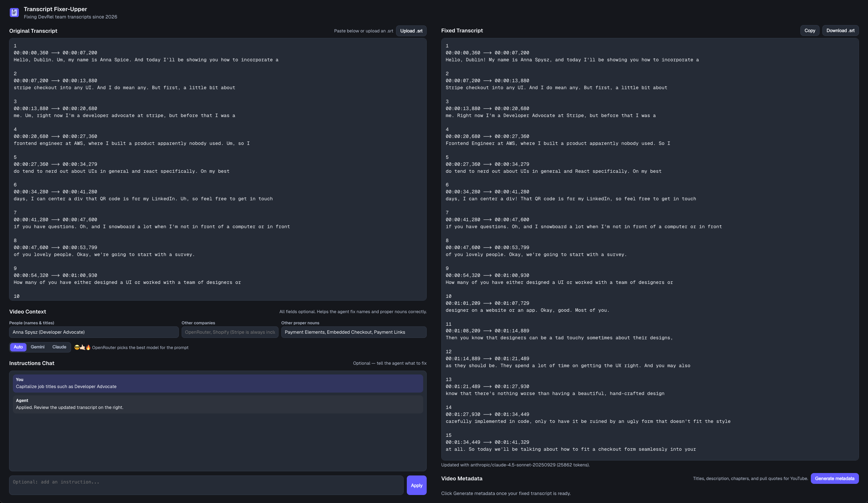Image resolution: width=868 pixels, height=503 pixels.
Task: Click original line 'frontend engineer at AWS'
Action: point(131,143)
